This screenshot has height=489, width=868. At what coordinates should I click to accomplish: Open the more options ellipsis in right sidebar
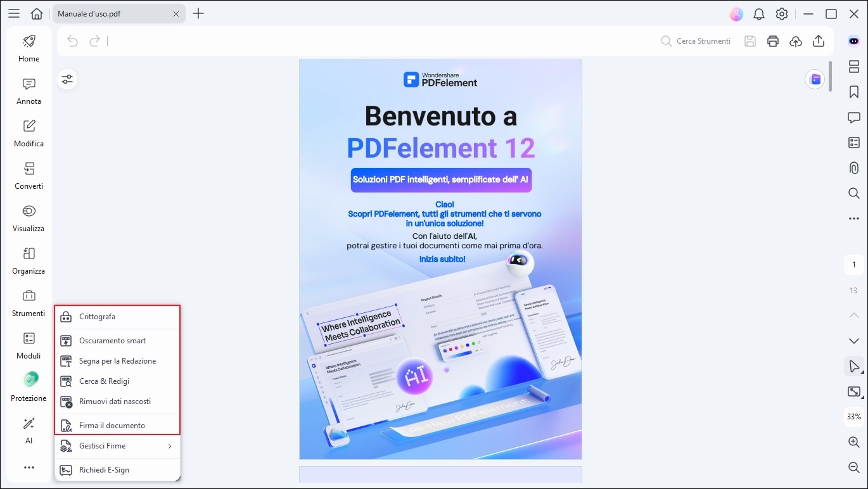853,218
